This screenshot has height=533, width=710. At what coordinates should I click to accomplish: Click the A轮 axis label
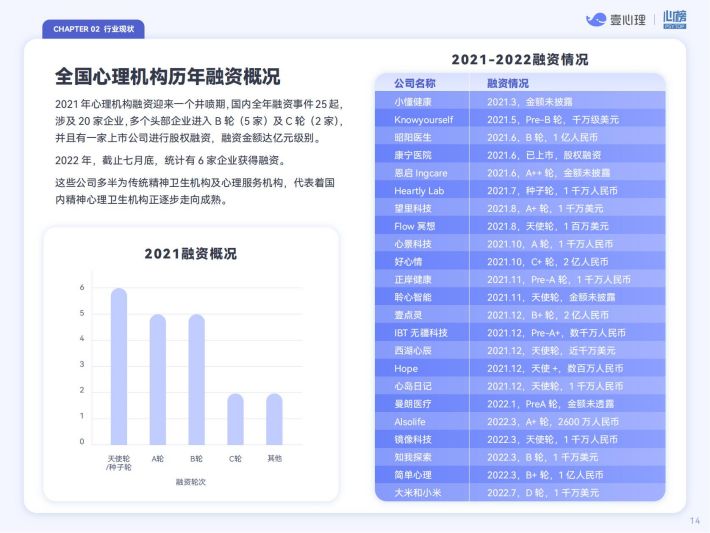click(x=158, y=459)
